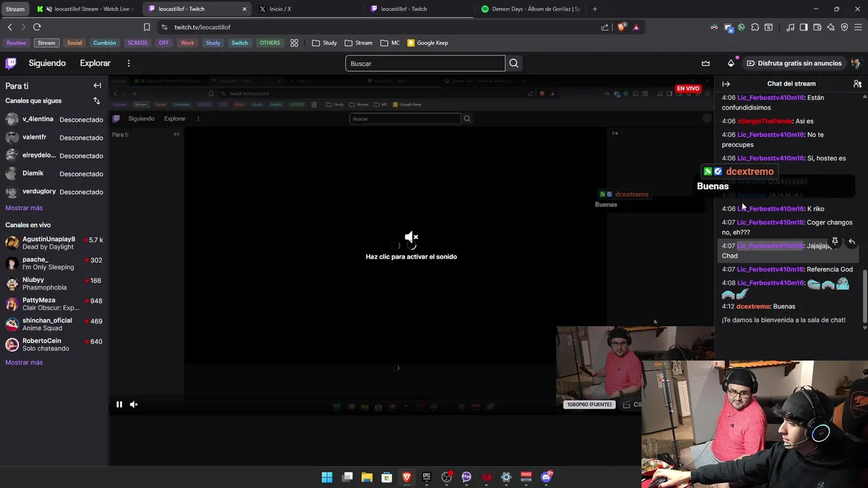Open Epic Games launcher from taskbar
The width and height of the screenshot is (868, 488).
[427, 477]
